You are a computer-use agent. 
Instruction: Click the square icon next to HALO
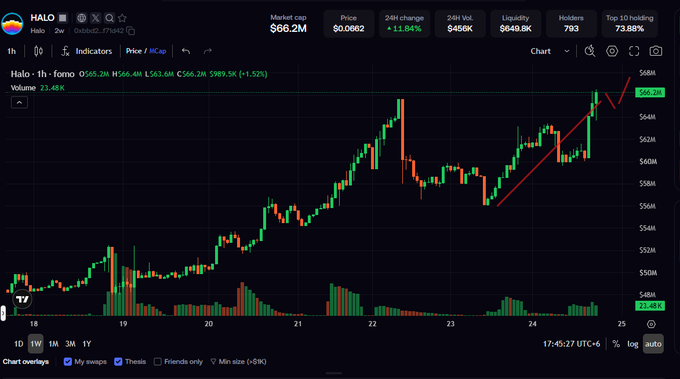[63, 18]
